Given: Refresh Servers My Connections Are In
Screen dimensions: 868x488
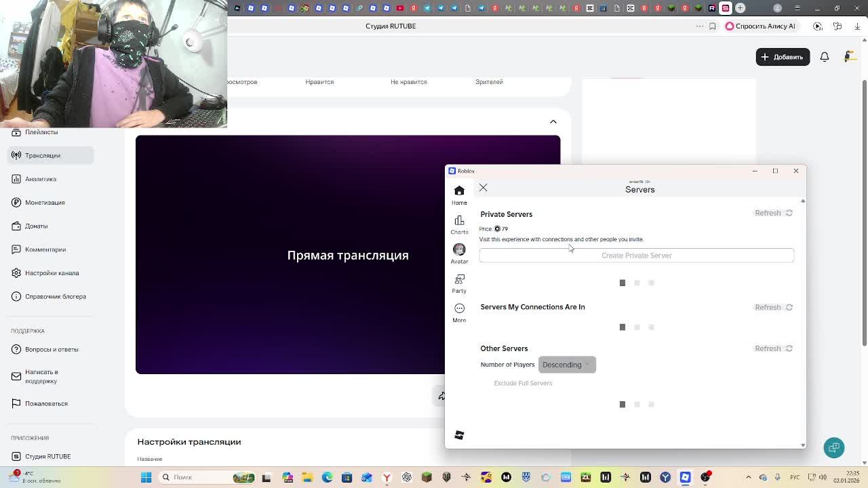Looking at the screenshot, I should (x=774, y=307).
